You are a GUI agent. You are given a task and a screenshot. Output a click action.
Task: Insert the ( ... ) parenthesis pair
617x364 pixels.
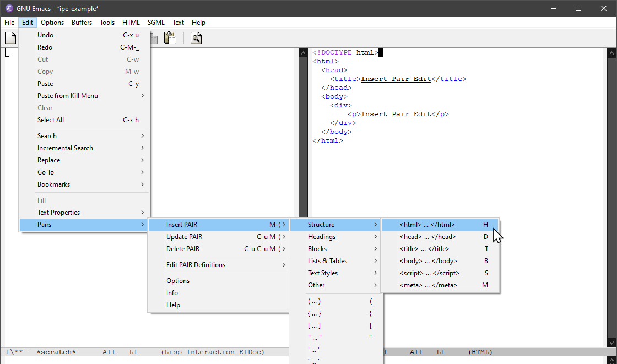335,301
